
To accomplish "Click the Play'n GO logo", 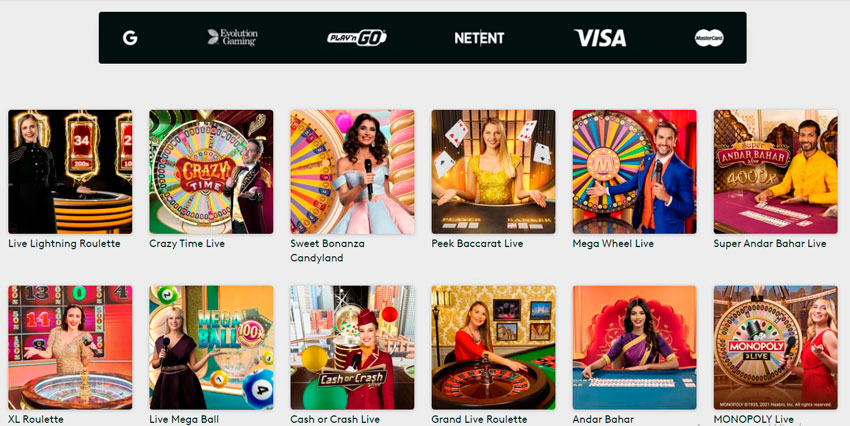I will coord(357,38).
